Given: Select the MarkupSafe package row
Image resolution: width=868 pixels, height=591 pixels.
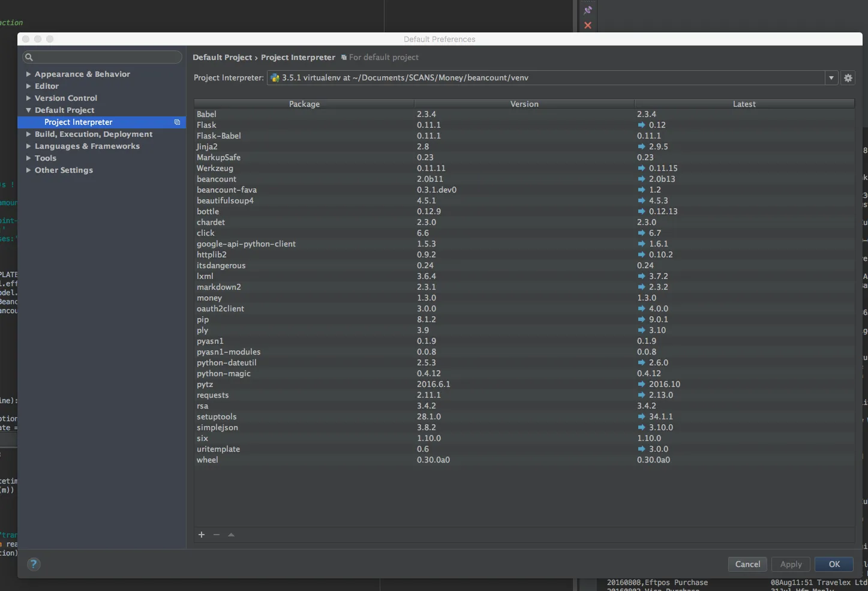Looking at the screenshot, I should tap(524, 157).
